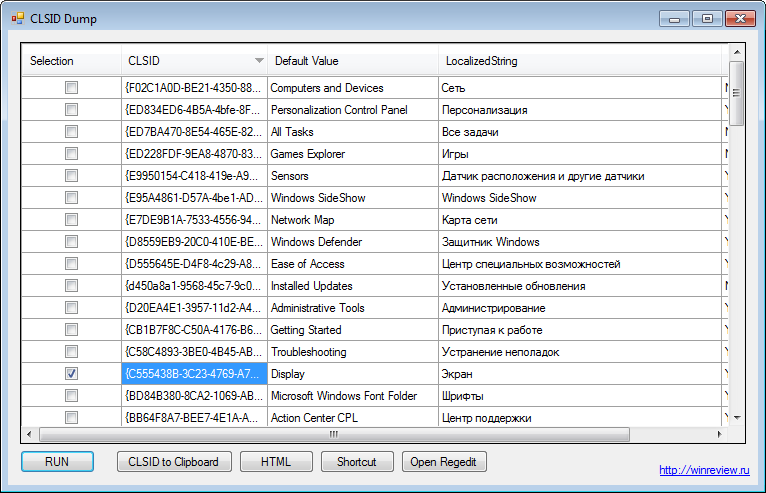Select the {D8559EB9-20C0-410E-BE... CLSID cell
The image size is (766, 493).
pyautogui.click(x=194, y=242)
